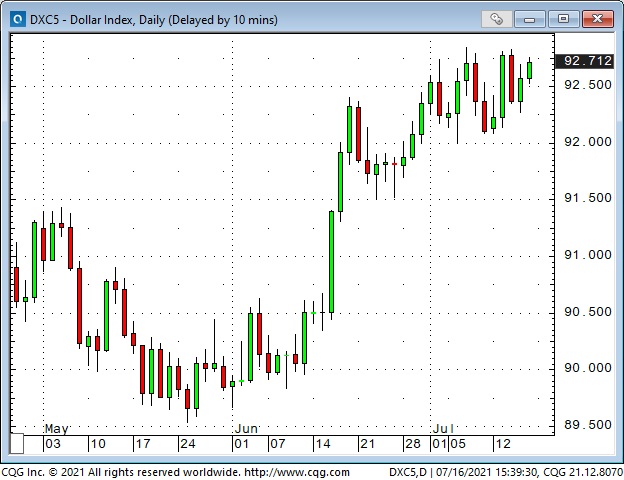Click the 92.000 price axis label
Viewport: 624px width, 480px height.
(588, 142)
